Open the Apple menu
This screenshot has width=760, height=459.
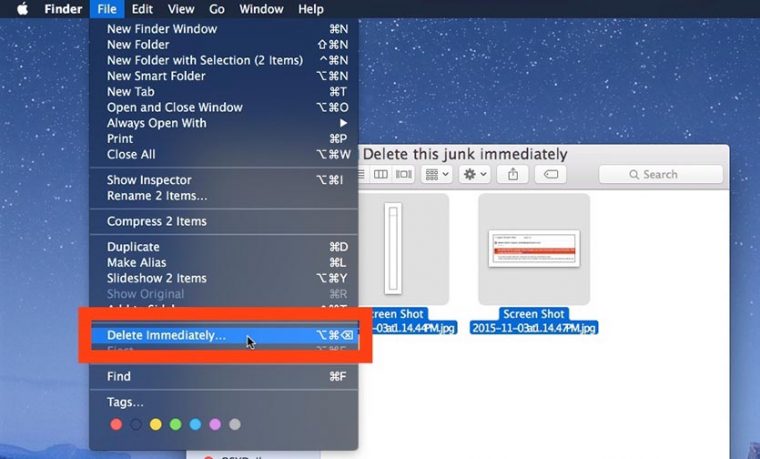22,9
